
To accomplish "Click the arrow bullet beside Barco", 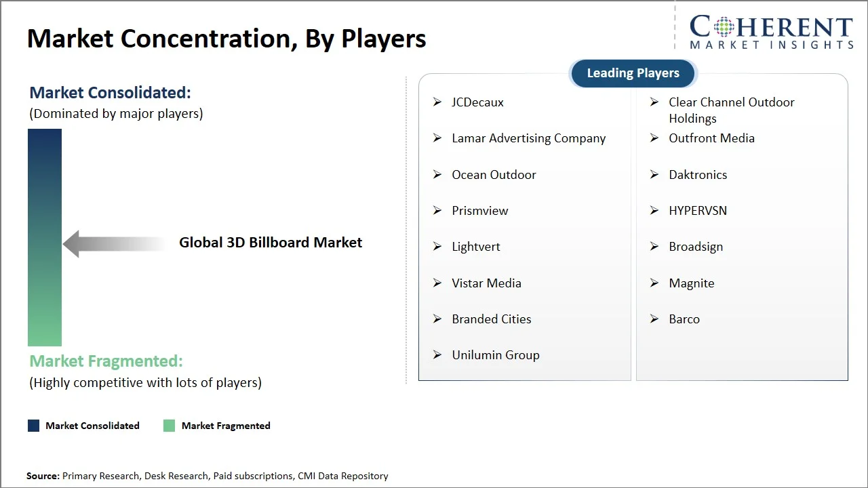I will coord(654,319).
